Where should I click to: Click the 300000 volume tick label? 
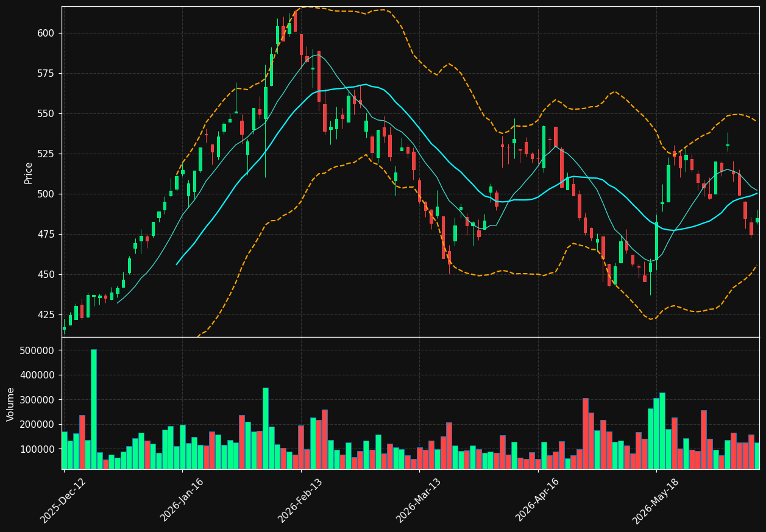click(x=37, y=400)
